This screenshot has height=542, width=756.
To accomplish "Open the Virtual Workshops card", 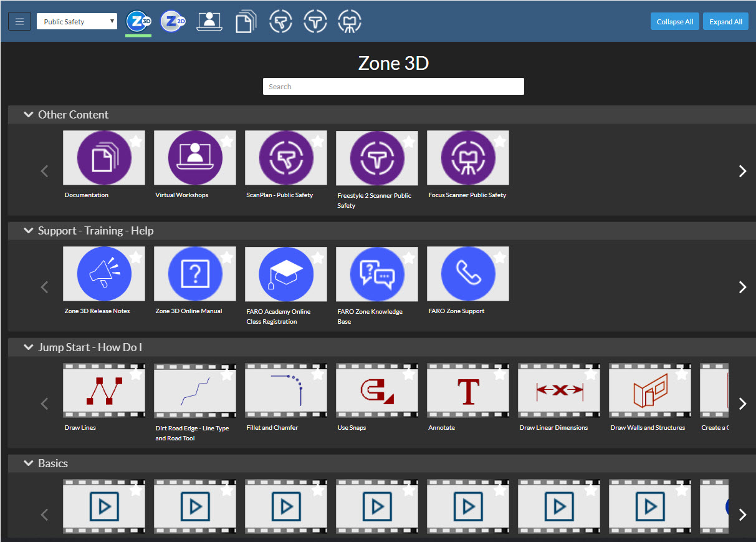I will coord(195,158).
